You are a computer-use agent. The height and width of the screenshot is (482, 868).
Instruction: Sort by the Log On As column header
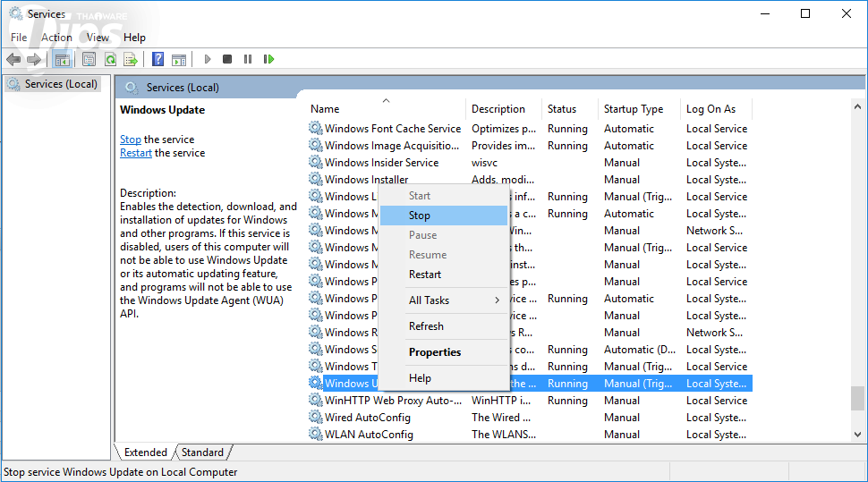coord(716,109)
